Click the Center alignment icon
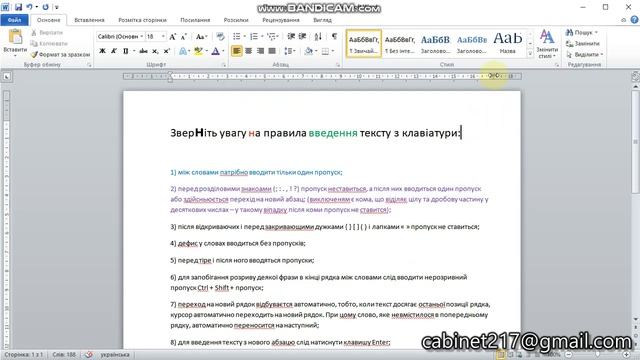Image resolution: width=640 pixels, height=360 pixels. 248,51
